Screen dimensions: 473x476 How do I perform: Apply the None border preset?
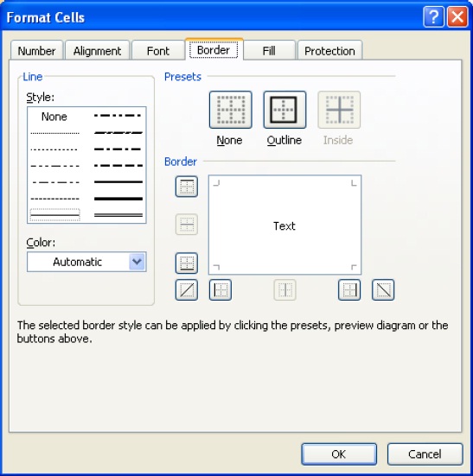pos(231,110)
